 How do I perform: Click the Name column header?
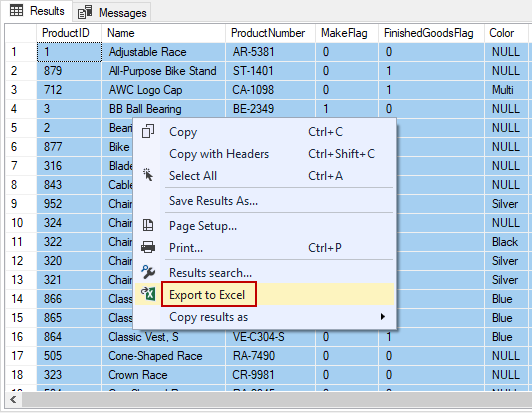[x=163, y=33]
